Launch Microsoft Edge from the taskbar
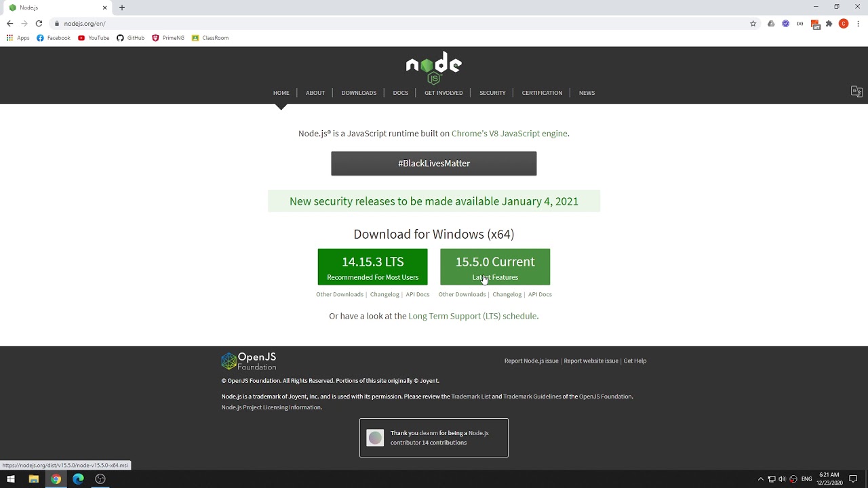Viewport: 868px width, 488px height. coord(78,479)
